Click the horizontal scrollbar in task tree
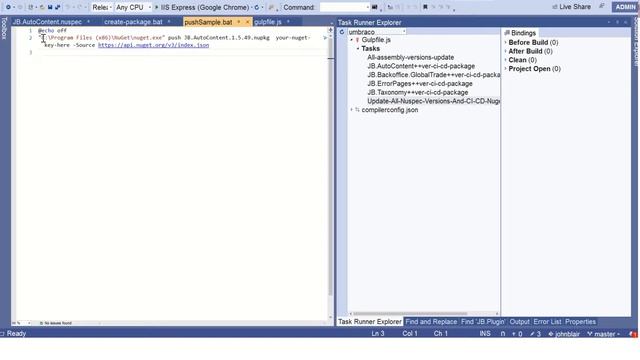 tap(409, 313)
